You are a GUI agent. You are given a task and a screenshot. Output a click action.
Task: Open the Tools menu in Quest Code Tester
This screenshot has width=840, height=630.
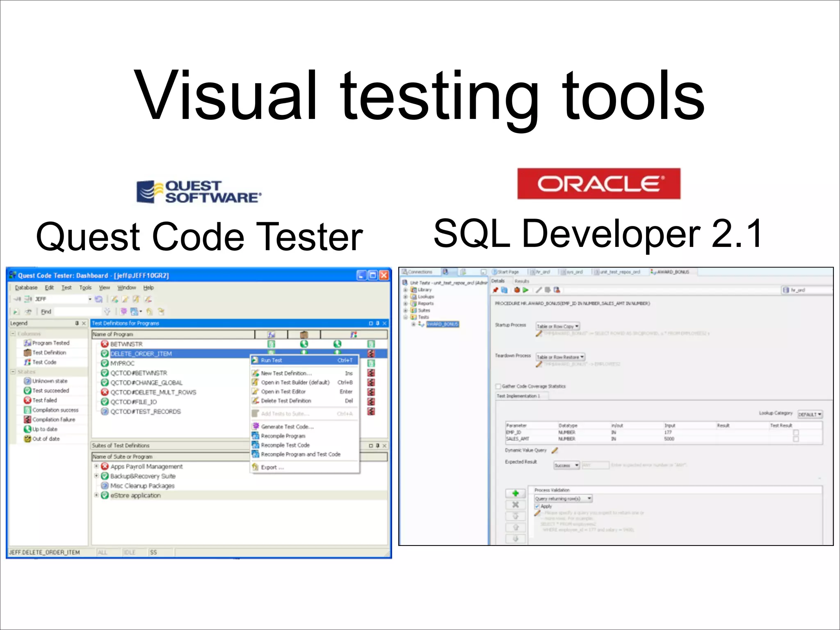(x=85, y=288)
